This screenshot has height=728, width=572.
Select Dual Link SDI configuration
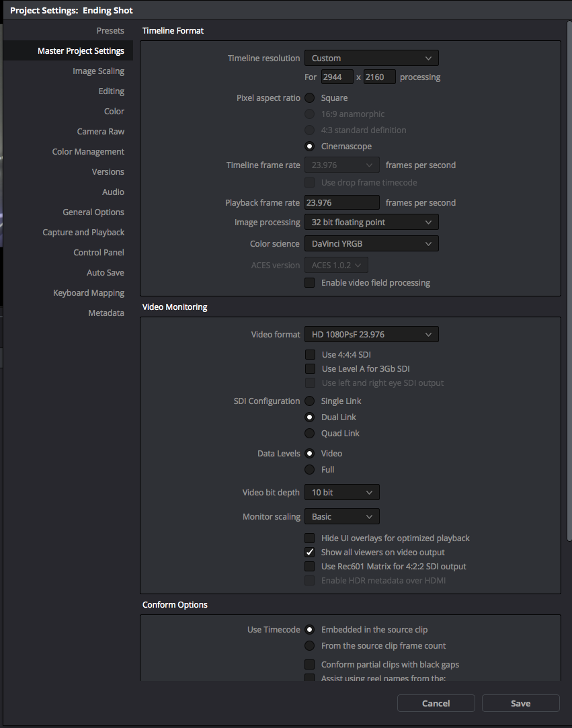coord(310,417)
